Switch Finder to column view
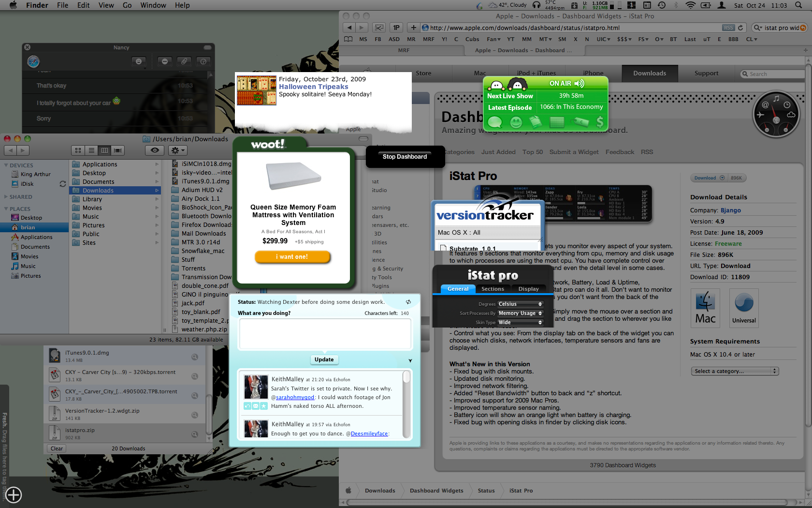The height and width of the screenshot is (508, 812). (x=104, y=150)
